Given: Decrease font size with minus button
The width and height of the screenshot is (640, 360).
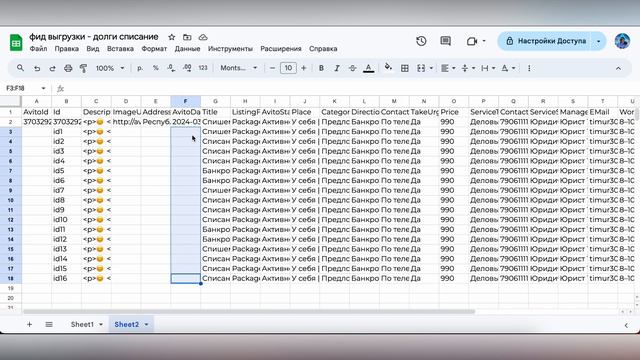Looking at the screenshot, I should [272, 68].
